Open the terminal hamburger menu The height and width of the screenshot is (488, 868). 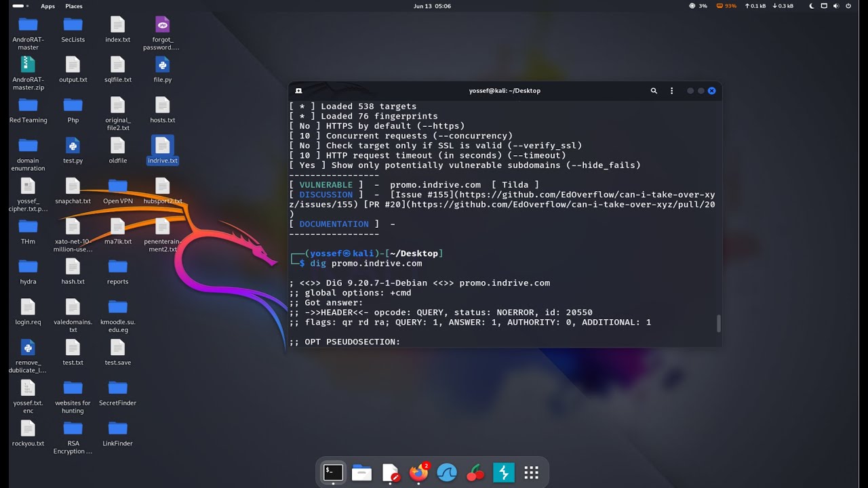tap(672, 90)
